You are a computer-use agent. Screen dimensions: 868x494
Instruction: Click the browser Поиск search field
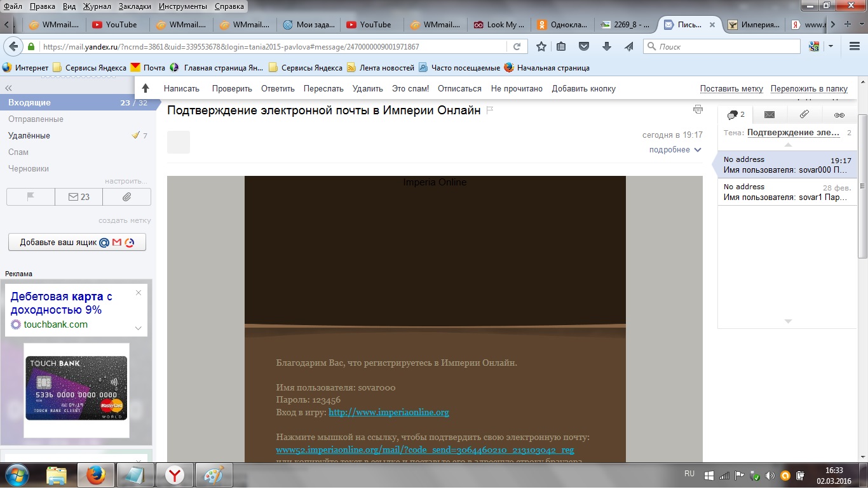[722, 46]
